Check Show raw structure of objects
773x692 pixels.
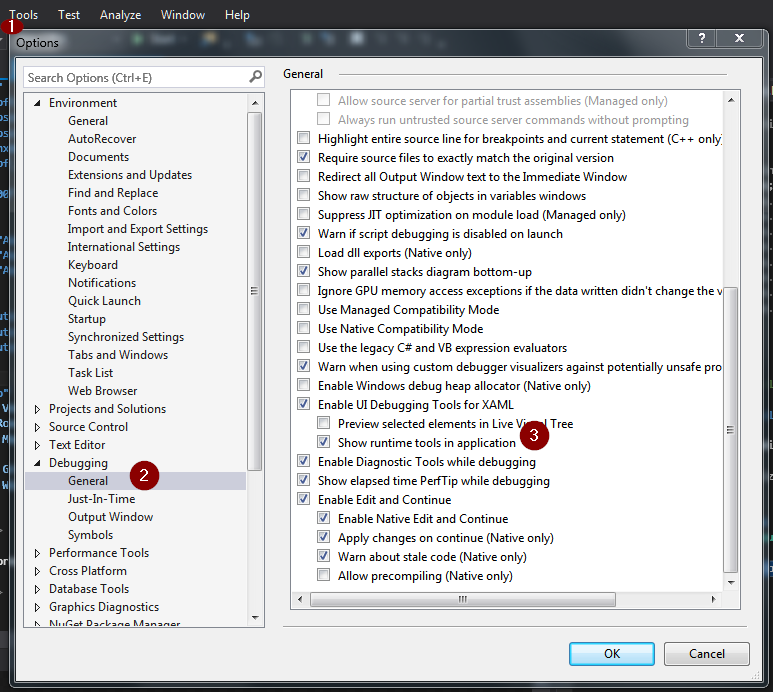tap(303, 195)
